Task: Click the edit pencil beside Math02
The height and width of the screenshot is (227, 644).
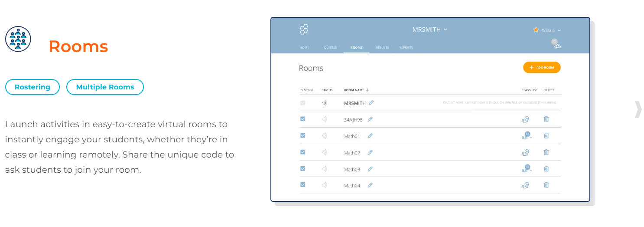Action: coord(370,152)
